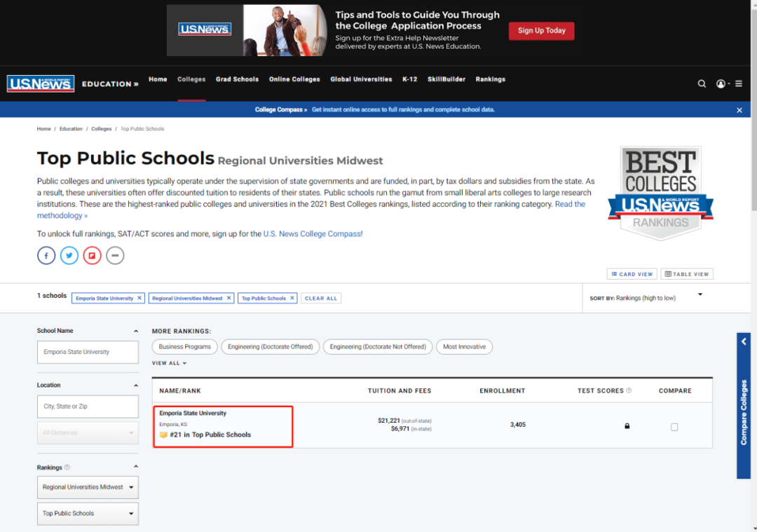Click in the School Name input field
Screen dimensions: 757x532
tap(88, 352)
